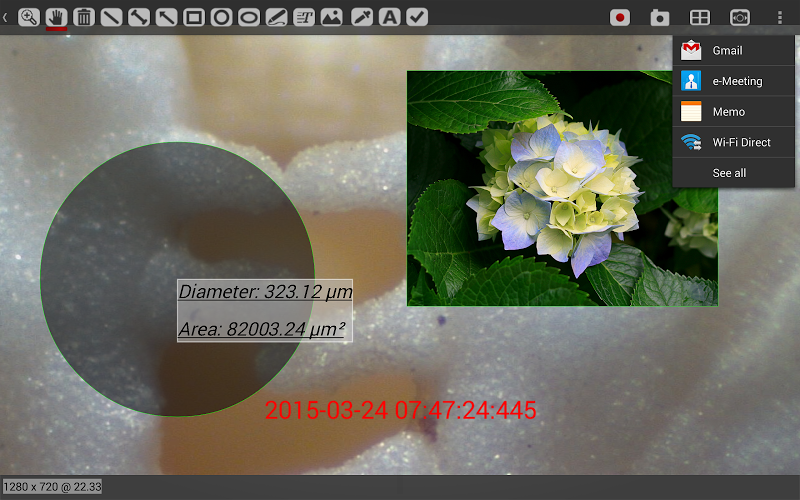
Task: Select the straight line tool
Action: pos(111,17)
